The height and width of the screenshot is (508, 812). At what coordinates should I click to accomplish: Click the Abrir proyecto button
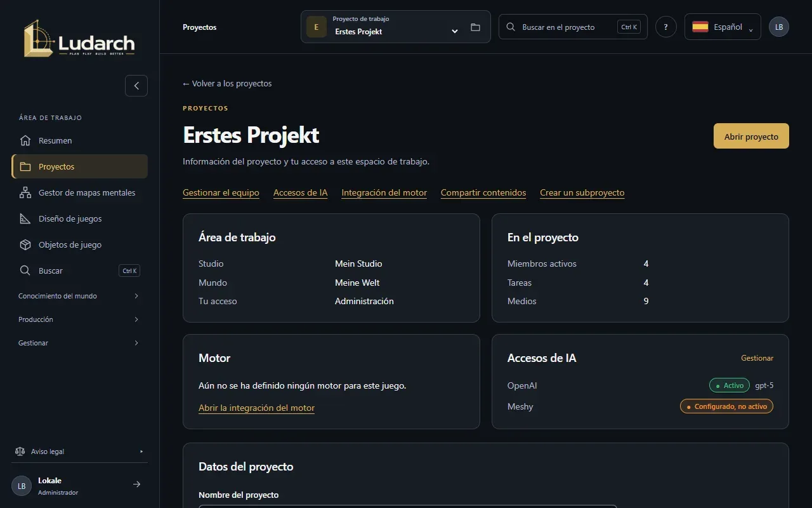(751, 136)
